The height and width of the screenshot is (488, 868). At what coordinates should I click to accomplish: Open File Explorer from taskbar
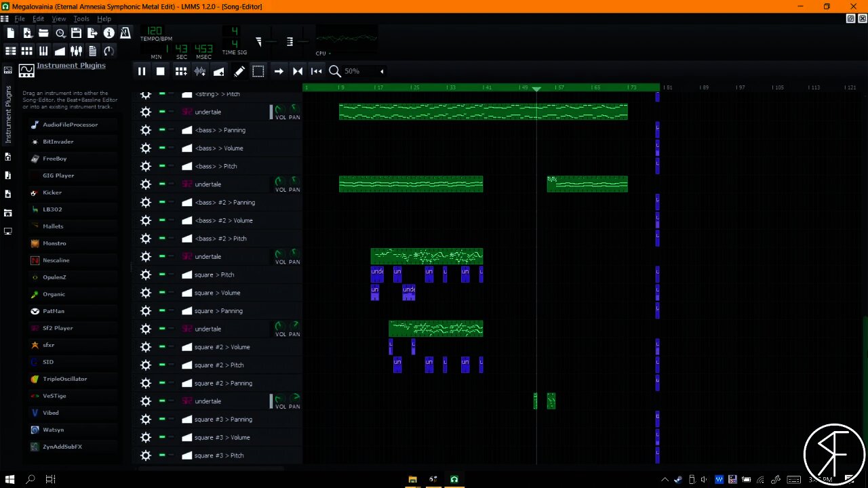412,479
